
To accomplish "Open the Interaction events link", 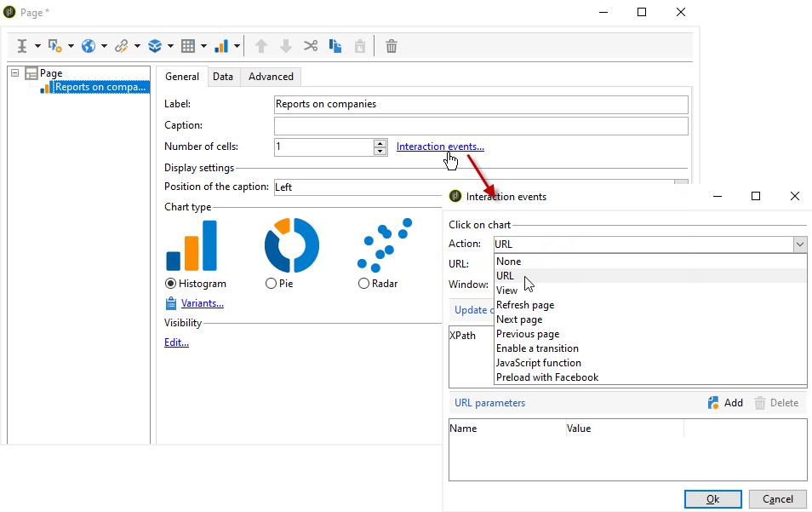I will (x=440, y=147).
